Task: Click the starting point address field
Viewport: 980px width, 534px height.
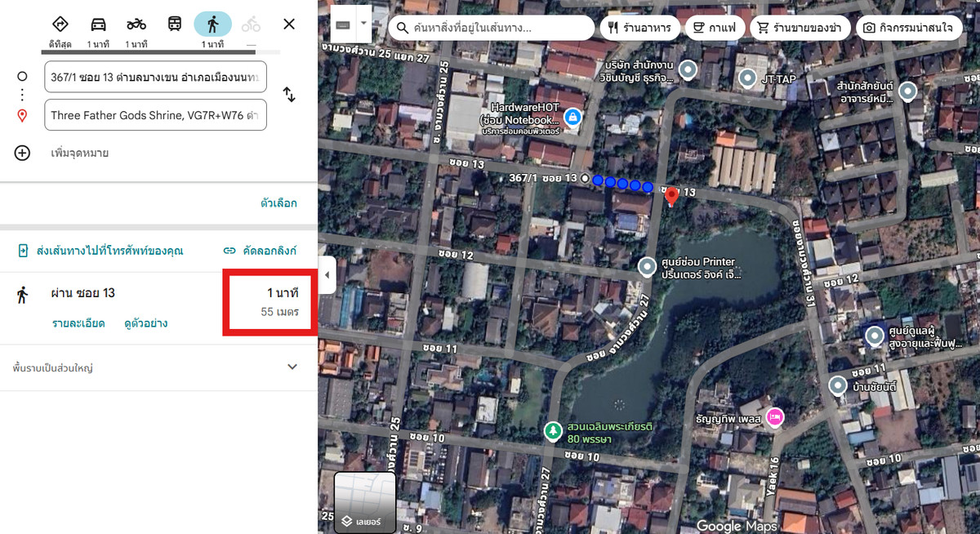Action: click(x=155, y=77)
